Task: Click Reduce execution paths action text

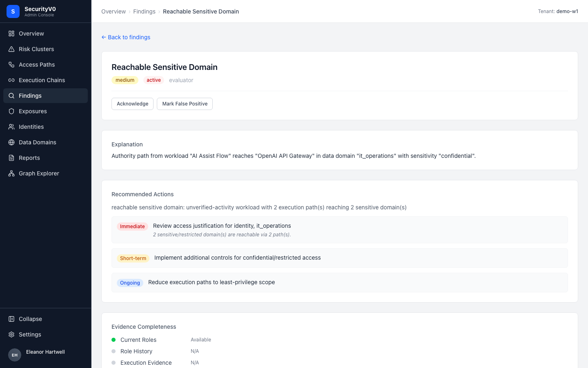Action: [212, 282]
